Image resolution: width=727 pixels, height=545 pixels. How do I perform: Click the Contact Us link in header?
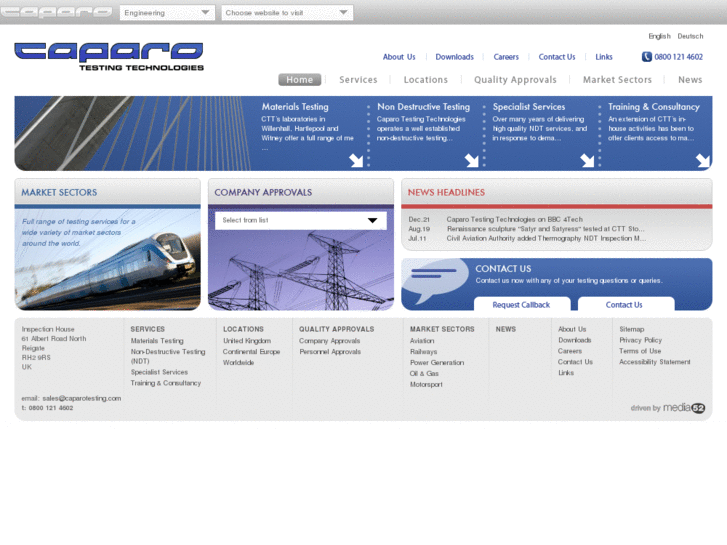point(557,57)
